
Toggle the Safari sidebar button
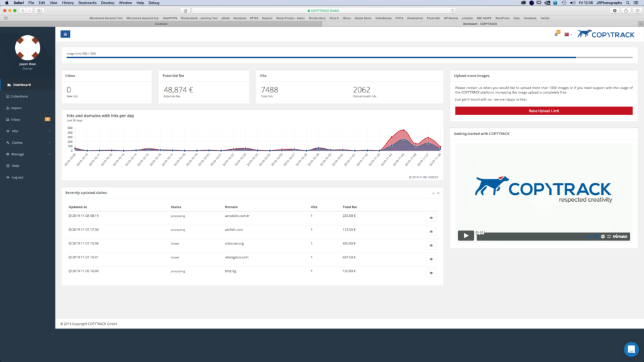click(x=40, y=11)
